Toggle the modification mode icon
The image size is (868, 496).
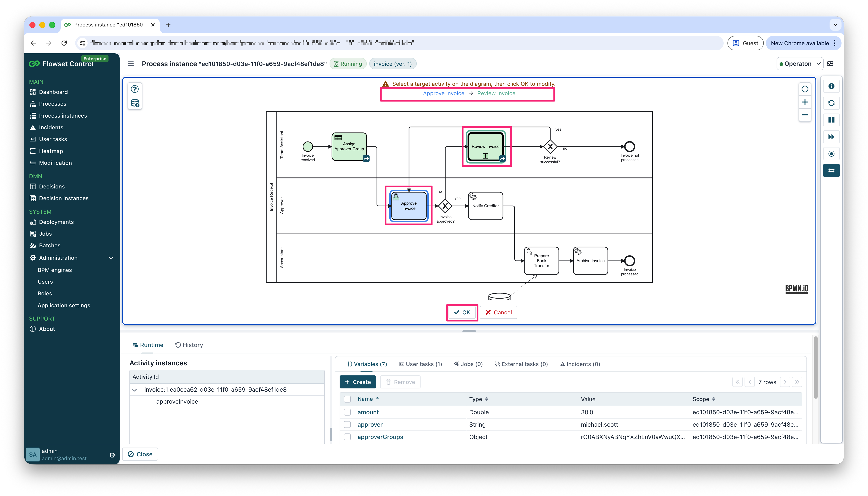click(x=831, y=170)
